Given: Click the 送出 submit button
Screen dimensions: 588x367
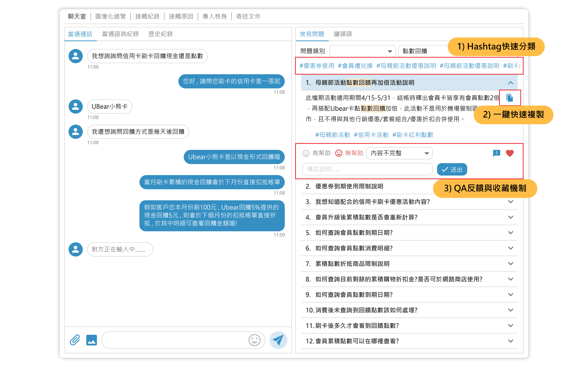Looking at the screenshot, I should coord(452,169).
